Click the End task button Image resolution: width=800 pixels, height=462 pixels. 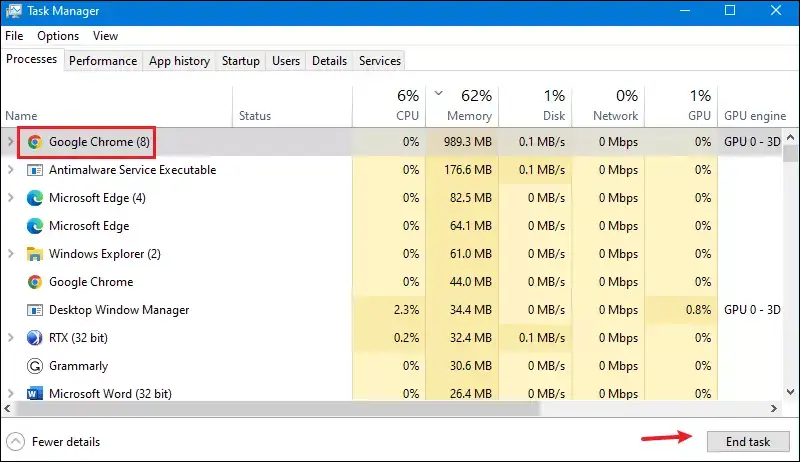click(x=748, y=442)
